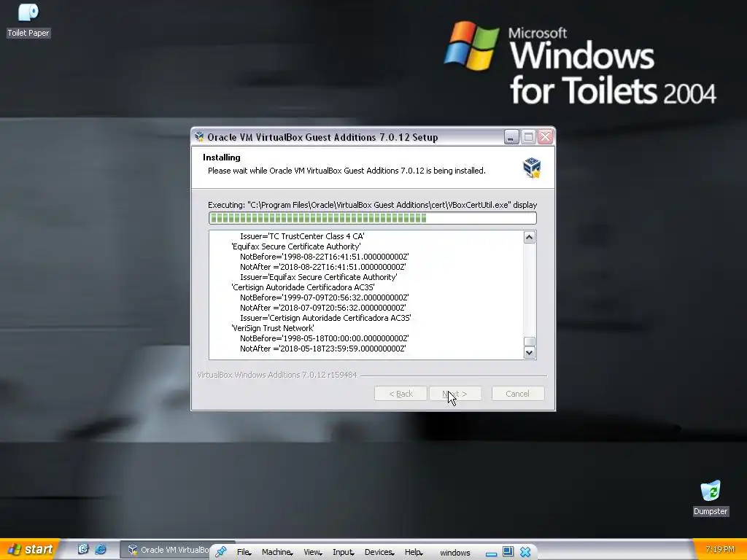Click the 'windows' label in mini toolbar

[455, 553]
